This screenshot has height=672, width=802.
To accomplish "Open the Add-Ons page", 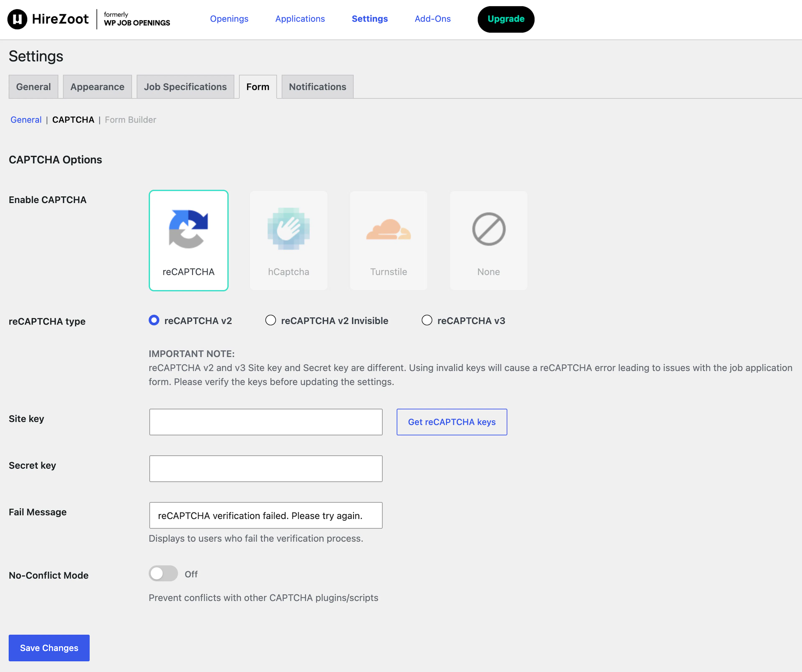I will click(433, 19).
